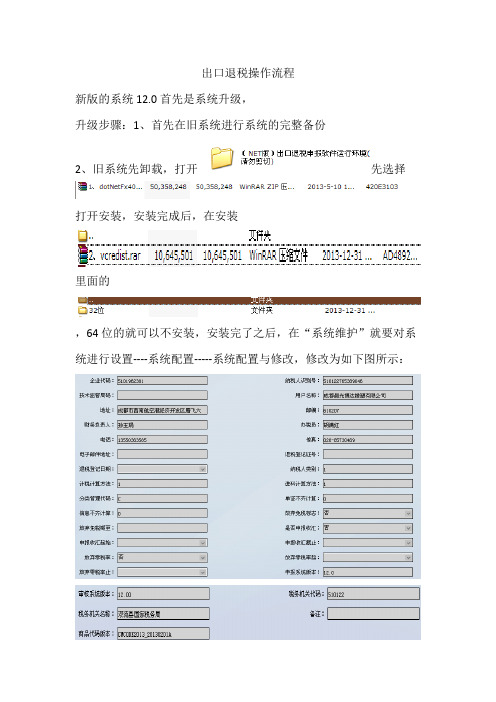
Task: Click the 电话 phone number field
Action: [162, 440]
